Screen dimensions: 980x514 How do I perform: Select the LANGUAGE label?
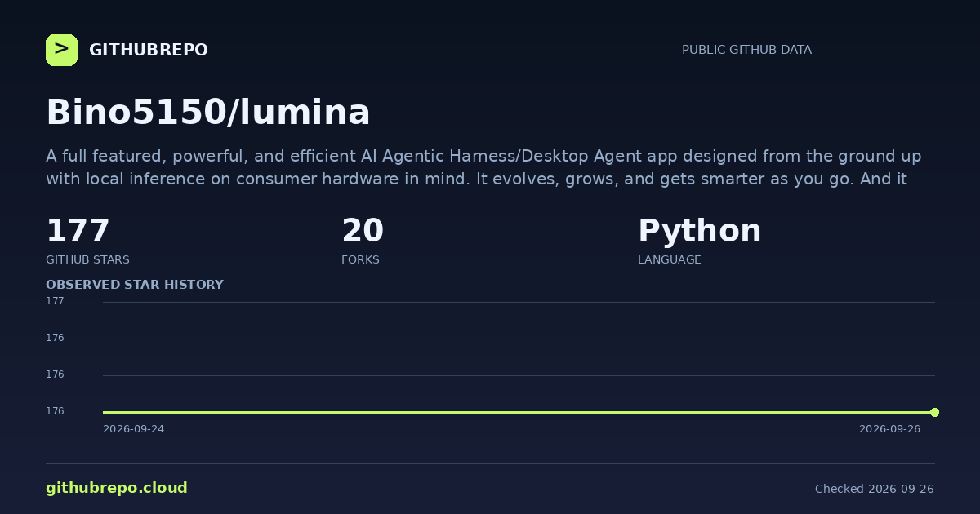[669, 259]
